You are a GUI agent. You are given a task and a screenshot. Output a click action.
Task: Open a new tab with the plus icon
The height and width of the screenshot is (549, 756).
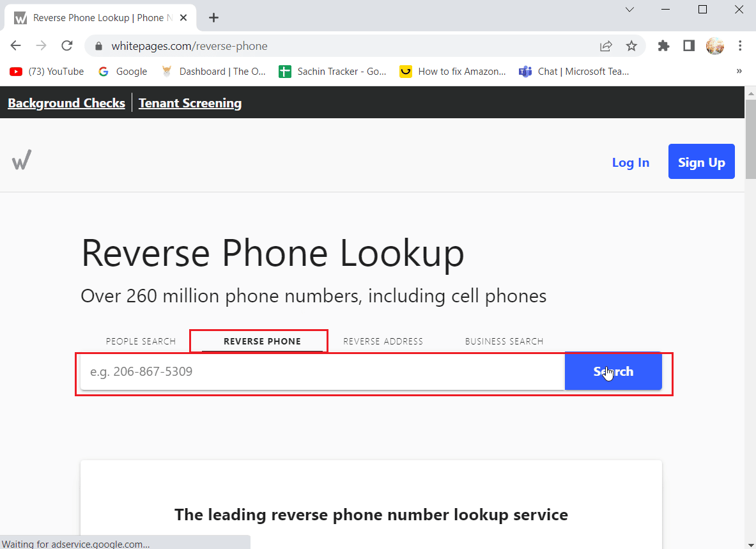click(213, 18)
